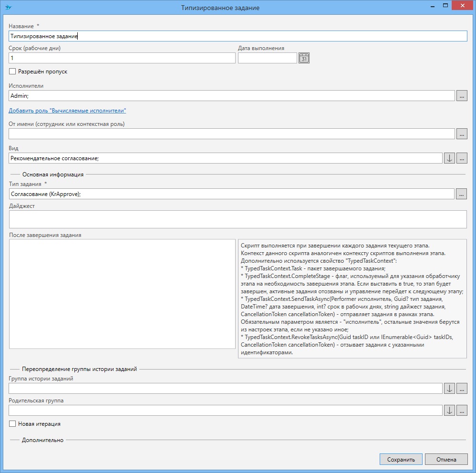Click ellipsis button beside Тип задания field
Viewport: 476px width, 473px height.
(x=461, y=194)
